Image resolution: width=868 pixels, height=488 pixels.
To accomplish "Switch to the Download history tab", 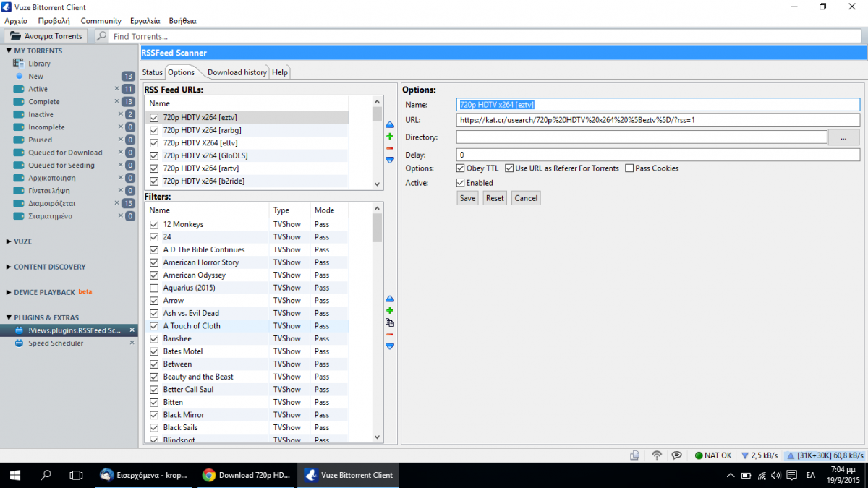I will click(237, 72).
